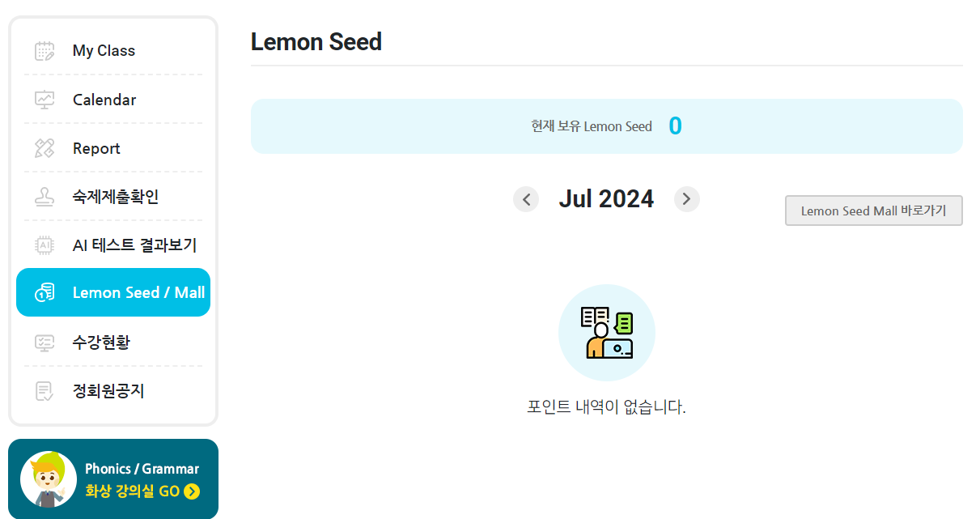The image size is (980, 519).
Task: Click the 수강현황 checklist monitor icon
Action: [x=45, y=342]
